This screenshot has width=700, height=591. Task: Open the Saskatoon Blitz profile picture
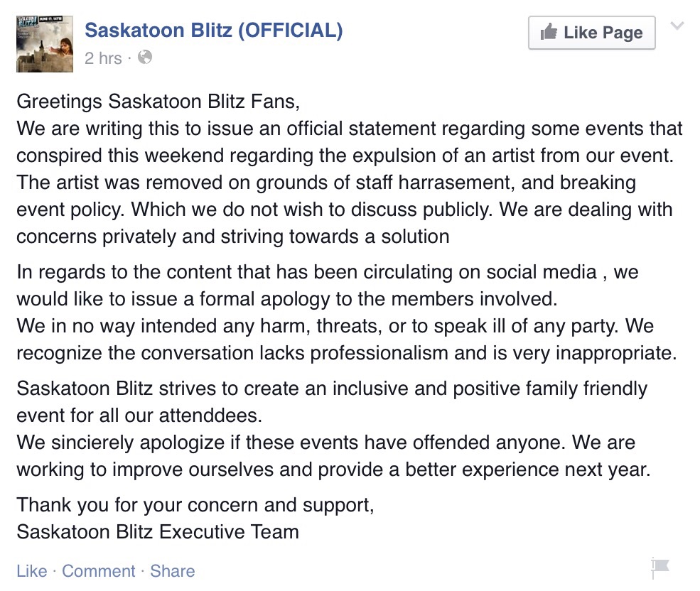coord(45,44)
